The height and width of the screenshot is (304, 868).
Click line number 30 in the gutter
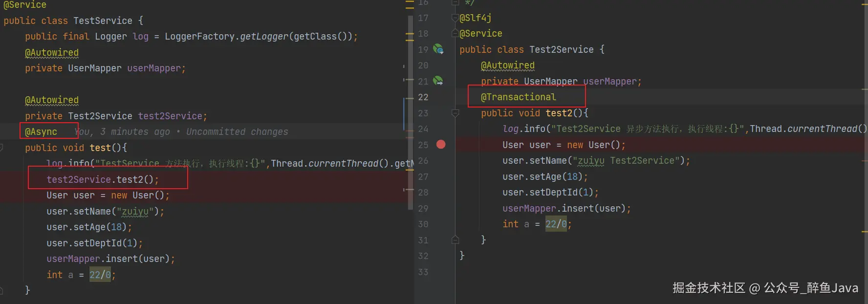(423, 224)
